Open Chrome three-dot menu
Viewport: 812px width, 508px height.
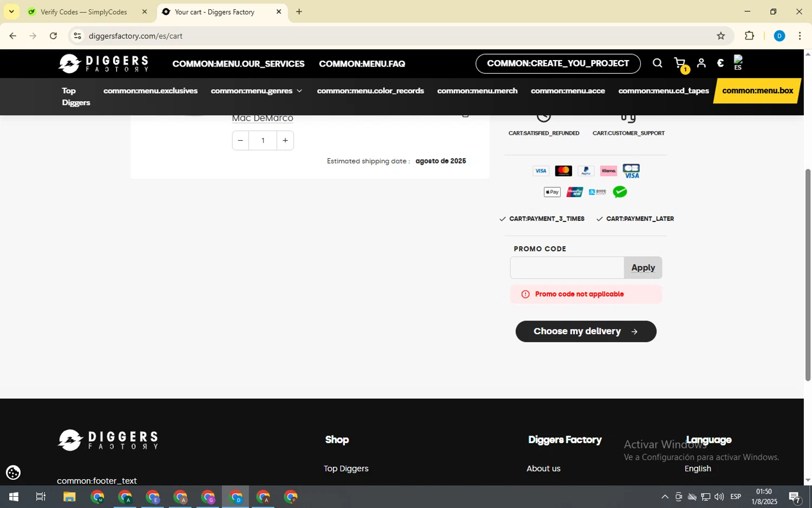800,36
